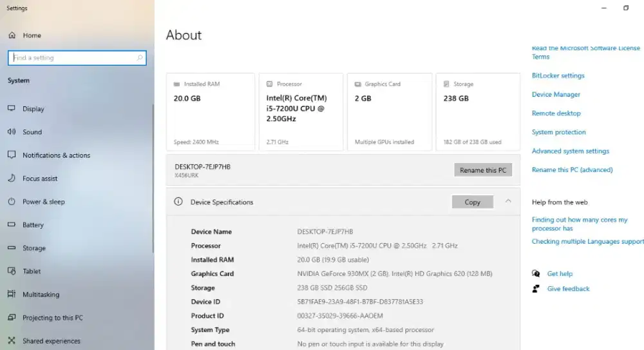The image size is (644, 350).
Task: Click the Notifications & actions icon
Action: tap(12, 155)
